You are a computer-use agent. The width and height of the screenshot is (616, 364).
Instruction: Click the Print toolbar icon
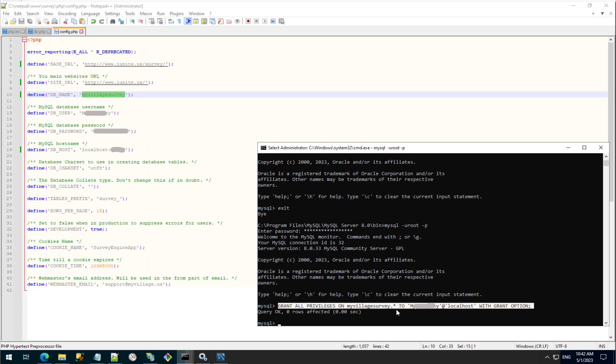tap(55, 21)
